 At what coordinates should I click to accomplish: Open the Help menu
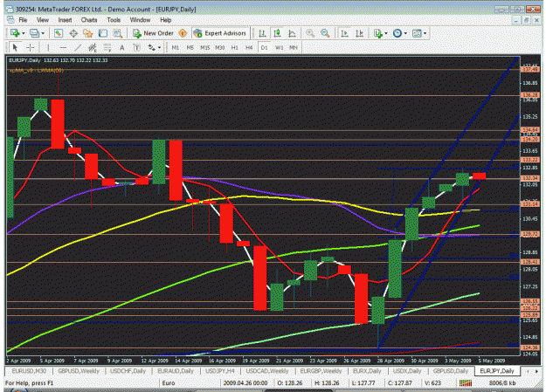point(166,20)
